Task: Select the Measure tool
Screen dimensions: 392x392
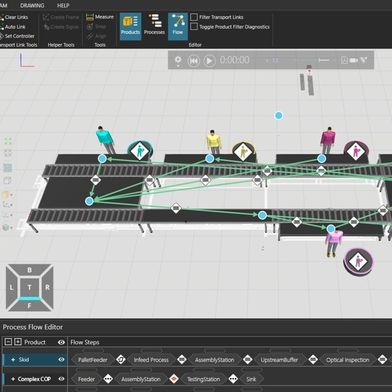Action: (x=100, y=17)
